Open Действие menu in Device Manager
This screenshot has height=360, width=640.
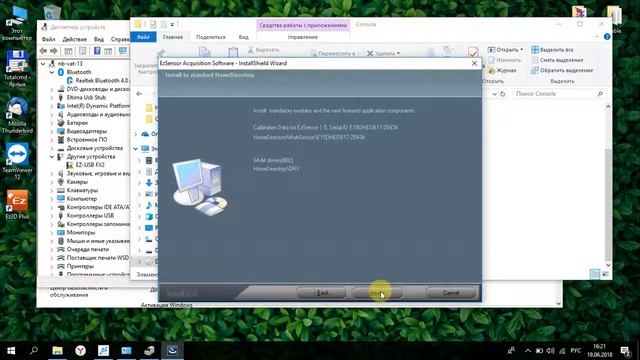74,39
